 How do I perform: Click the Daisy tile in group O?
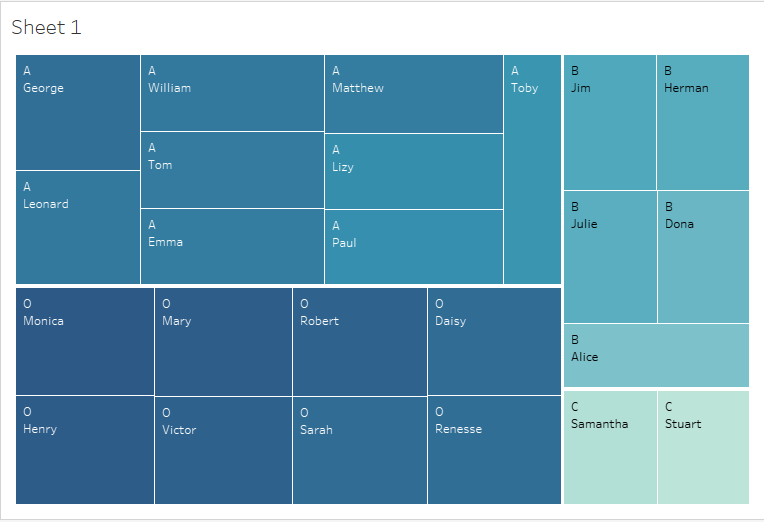[494, 341]
